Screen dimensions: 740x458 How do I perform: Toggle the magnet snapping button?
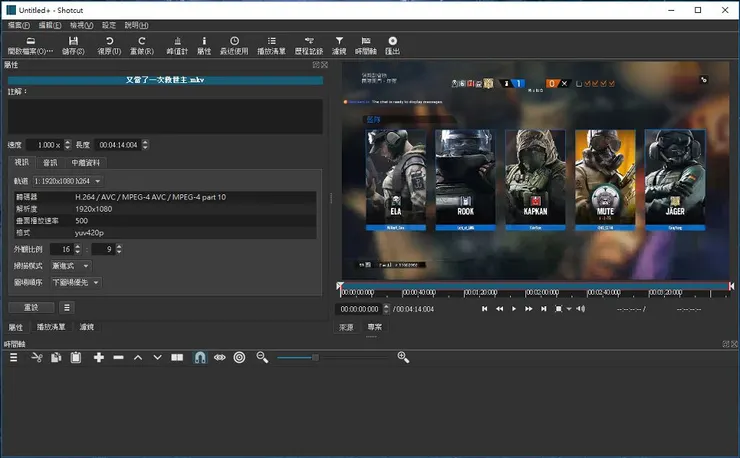click(x=199, y=357)
